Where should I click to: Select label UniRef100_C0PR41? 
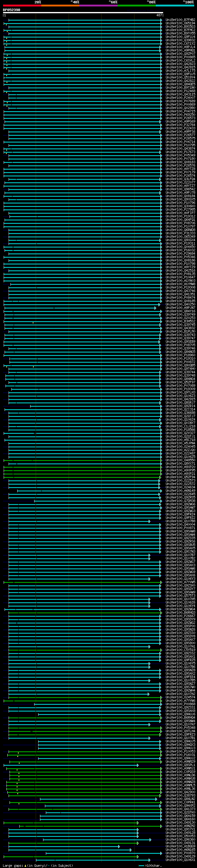click(x=180, y=802)
